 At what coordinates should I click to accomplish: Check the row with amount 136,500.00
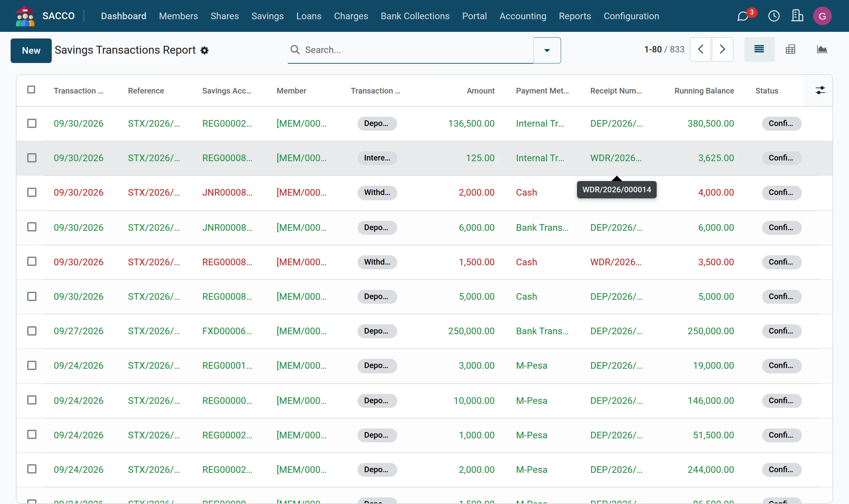[x=32, y=123]
